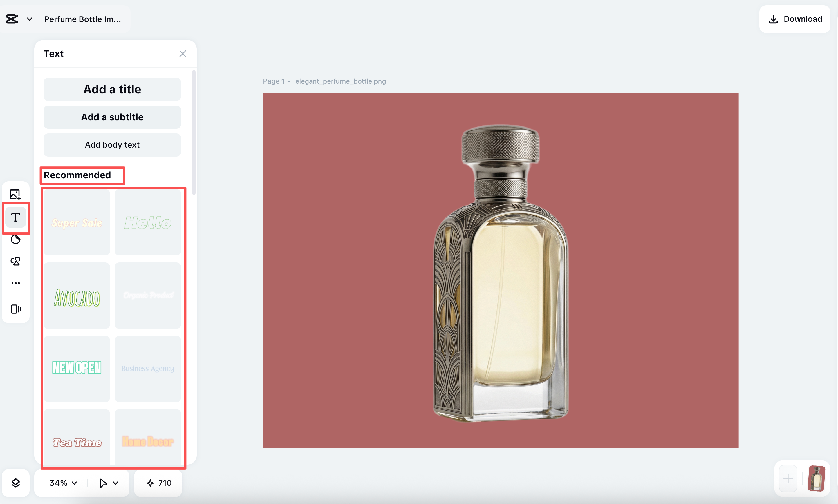Viewport: 838px width, 504px height.
Task: Click the 710 credits button
Action: (x=158, y=483)
